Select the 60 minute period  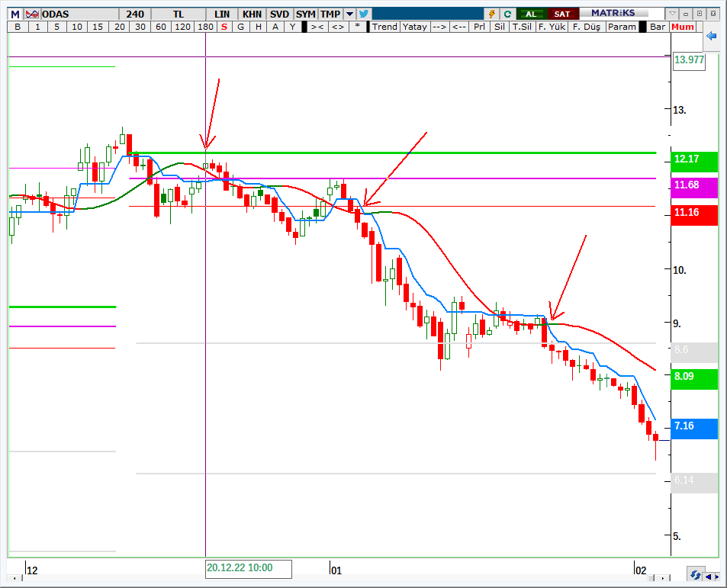pos(161,27)
